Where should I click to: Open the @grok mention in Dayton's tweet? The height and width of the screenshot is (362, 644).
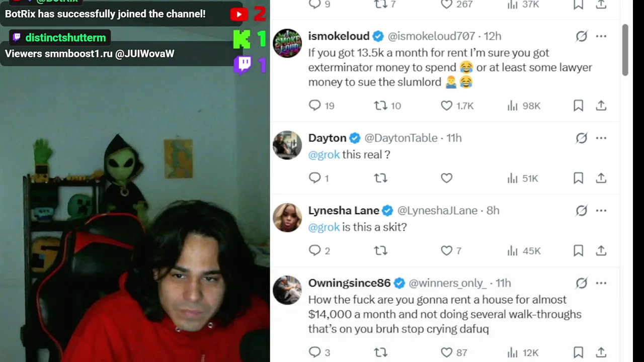pos(324,155)
